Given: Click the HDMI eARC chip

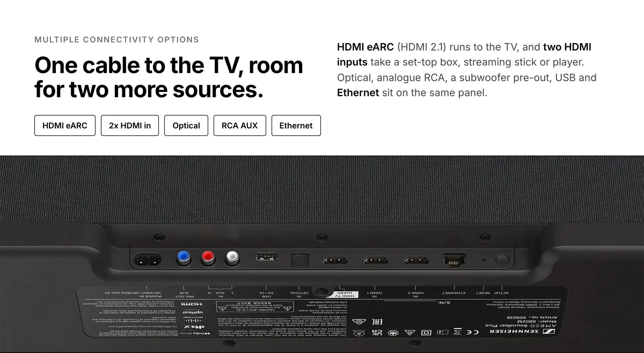Looking at the screenshot, I should (65, 125).
